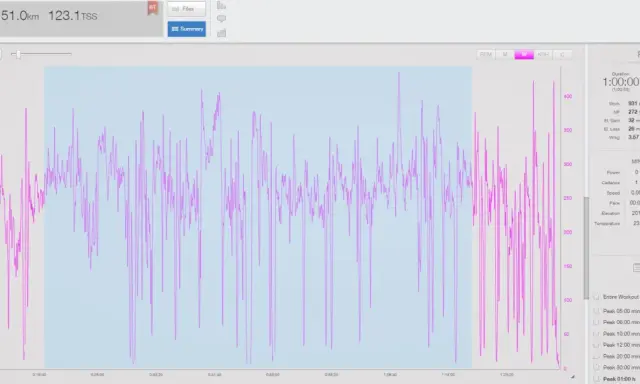Click the Work stat label
The width and height of the screenshot is (640, 384).
tap(614, 104)
